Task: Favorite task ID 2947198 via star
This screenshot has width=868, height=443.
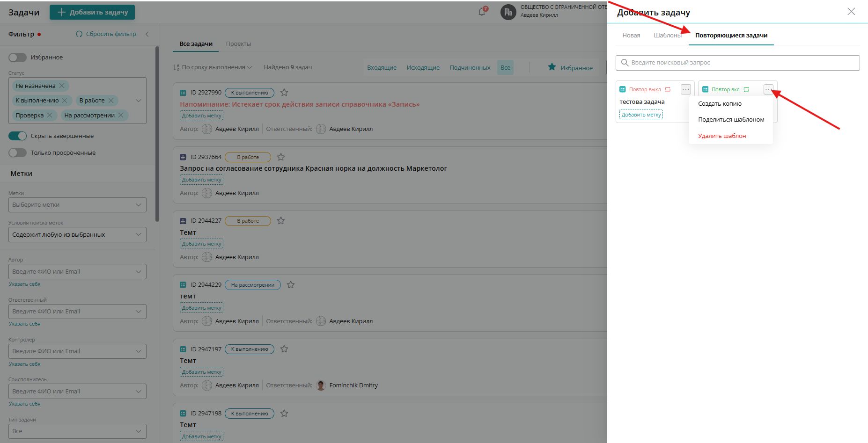Action: 284,414
